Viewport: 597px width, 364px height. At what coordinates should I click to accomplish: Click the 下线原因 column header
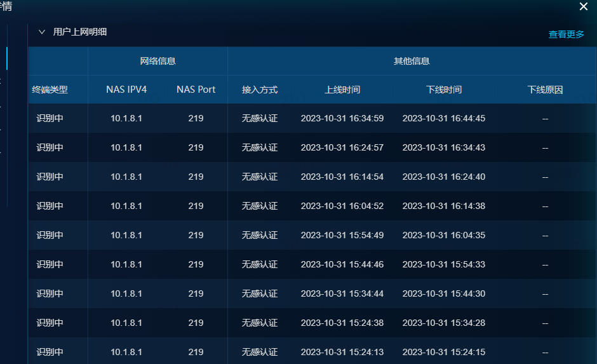coord(545,90)
